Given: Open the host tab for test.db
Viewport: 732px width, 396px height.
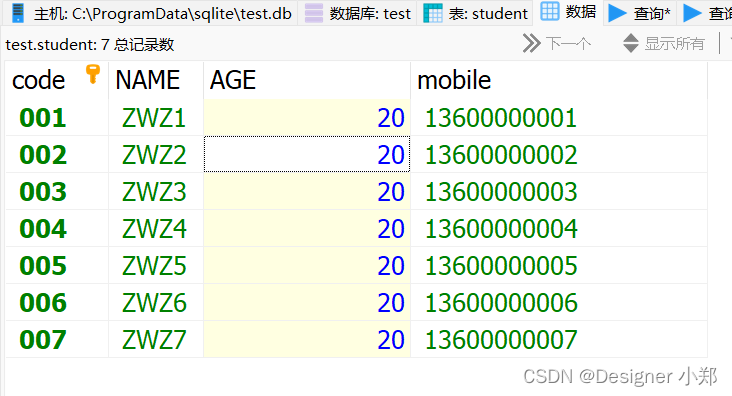Looking at the screenshot, I should (x=150, y=13).
